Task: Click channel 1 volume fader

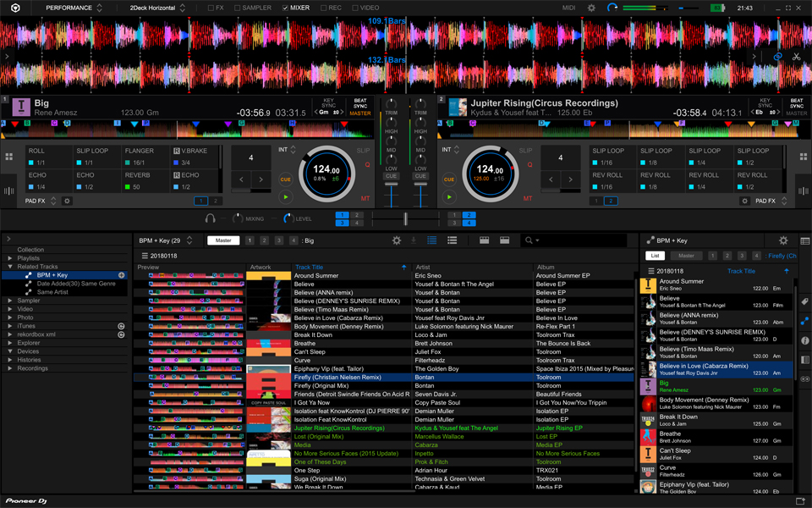Action: (x=391, y=184)
